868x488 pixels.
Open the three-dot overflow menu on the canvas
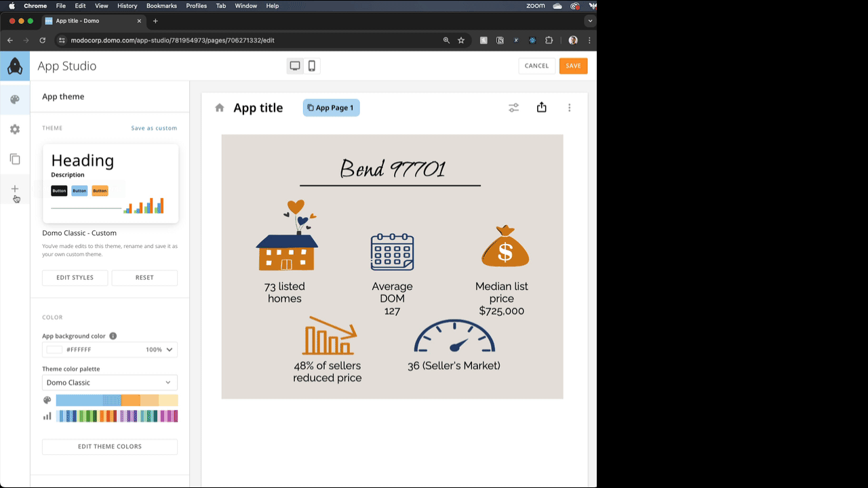click(x=570, y=107)
